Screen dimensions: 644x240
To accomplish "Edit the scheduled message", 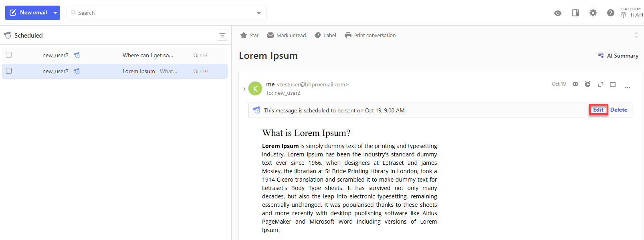I will 598,110.
